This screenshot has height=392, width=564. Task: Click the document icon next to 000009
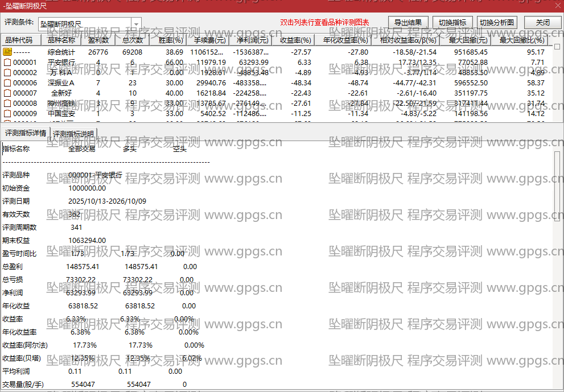7,114
